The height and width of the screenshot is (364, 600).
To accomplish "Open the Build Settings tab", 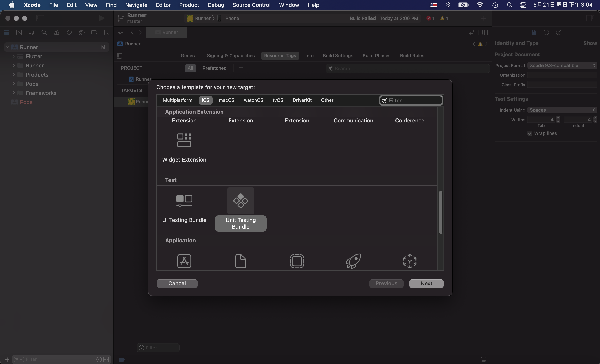I will [x=338, y=56].
